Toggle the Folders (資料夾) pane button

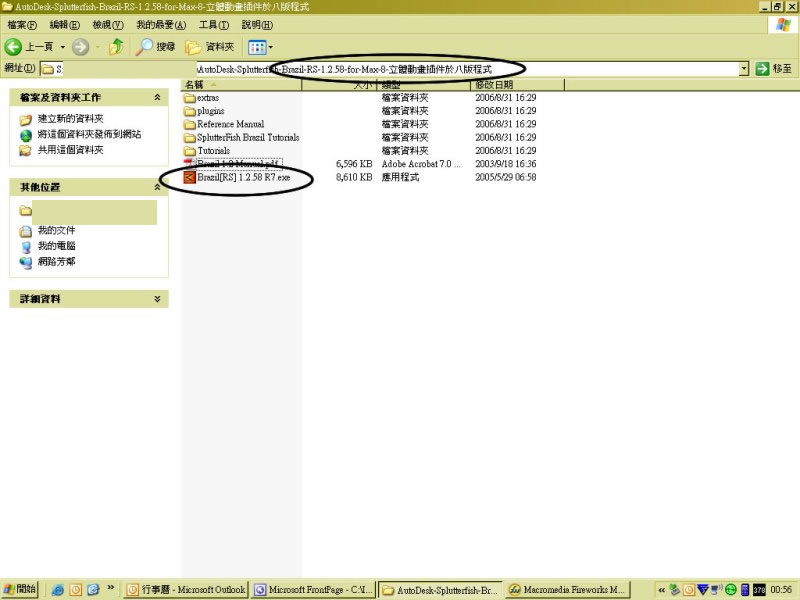[210, 47]
